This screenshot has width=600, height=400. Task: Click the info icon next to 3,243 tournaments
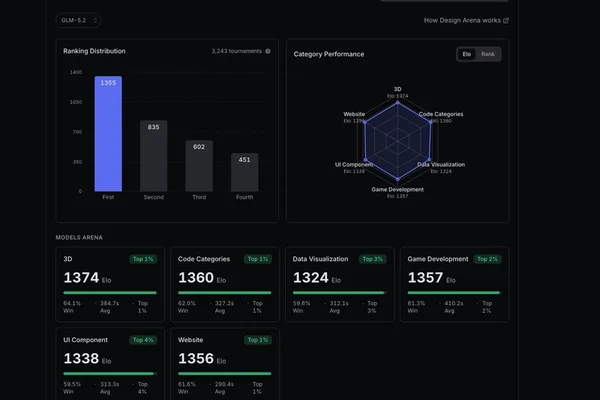[268, 51]
